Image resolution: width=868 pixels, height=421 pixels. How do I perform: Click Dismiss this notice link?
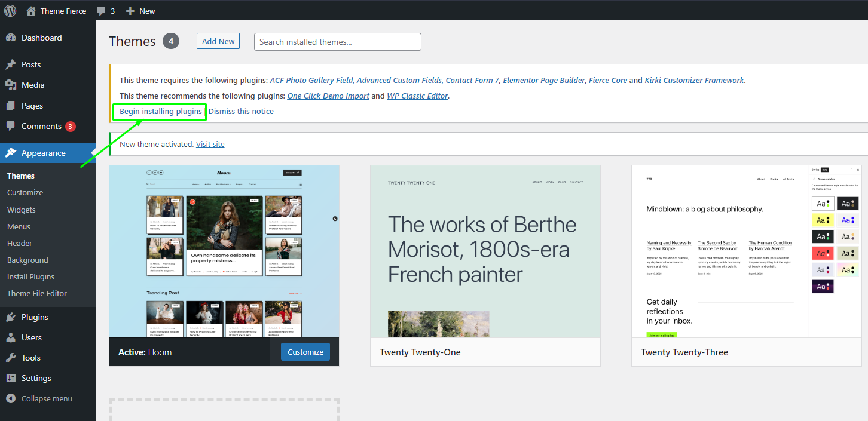[241, 111]
